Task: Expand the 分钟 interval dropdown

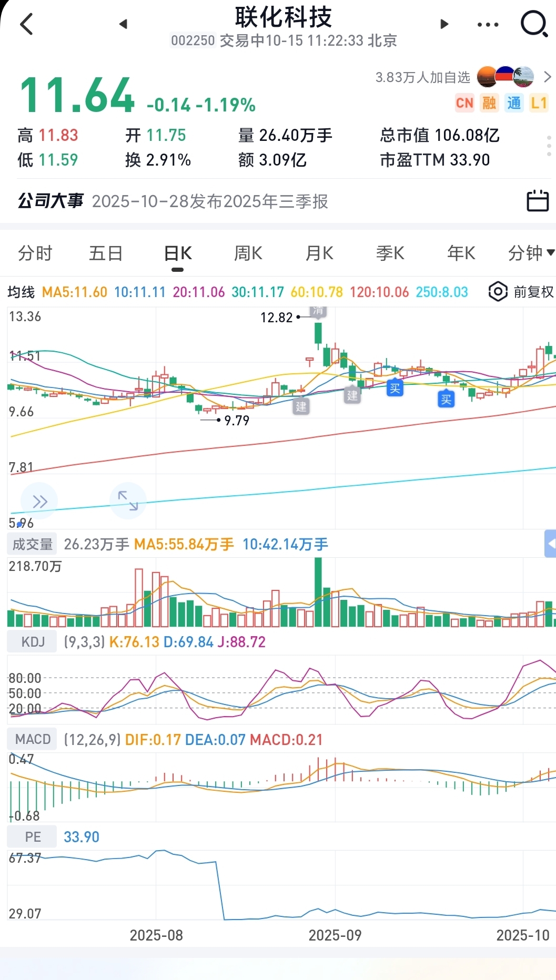Action: point(531,253)
